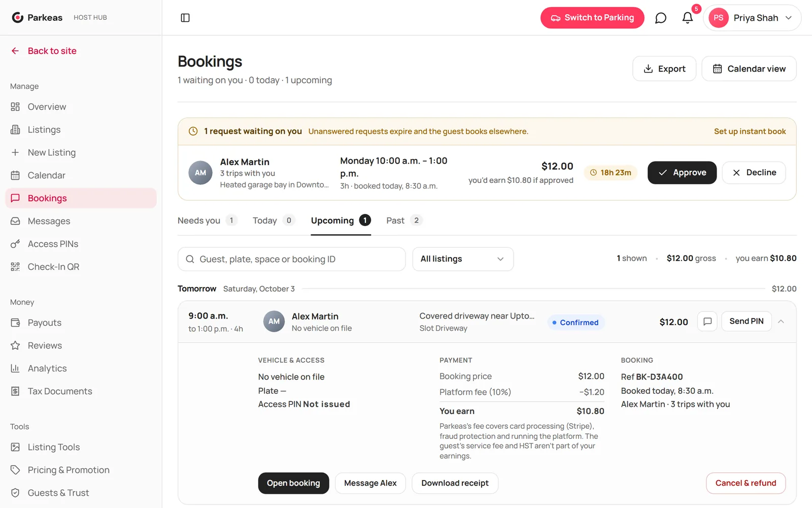The width and height of the screenshot is (812, 508).
Task: Click the Messages inbox icon
Action: pos(15,221)
